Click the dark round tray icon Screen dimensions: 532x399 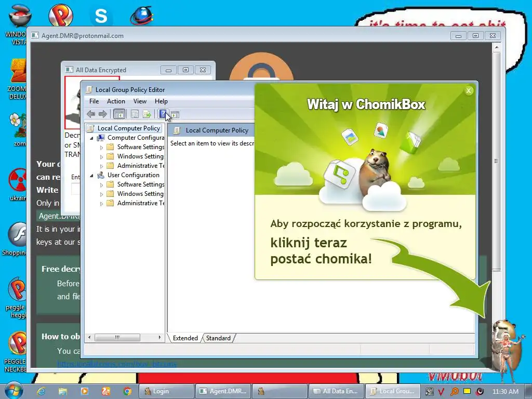(480, 392)
